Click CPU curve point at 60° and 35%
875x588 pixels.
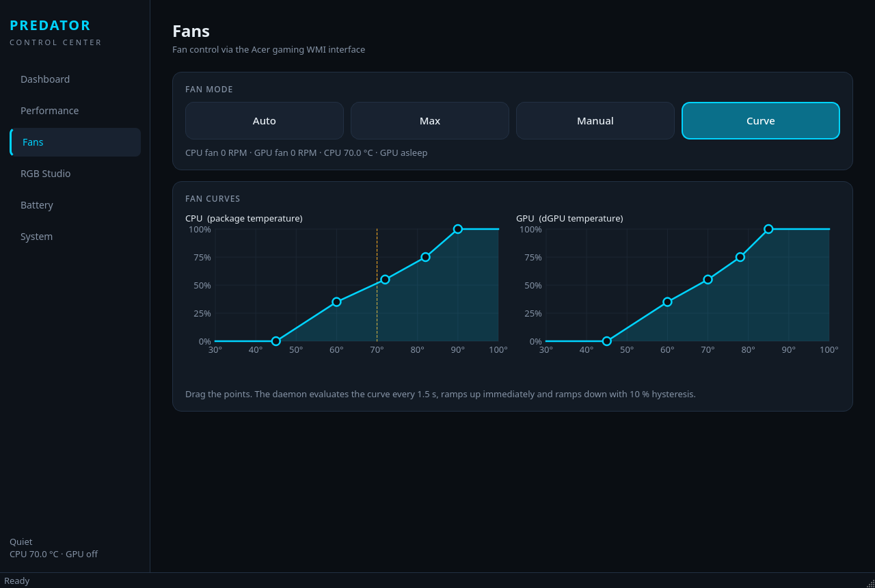pyautogui.click(x=336, y=302)
